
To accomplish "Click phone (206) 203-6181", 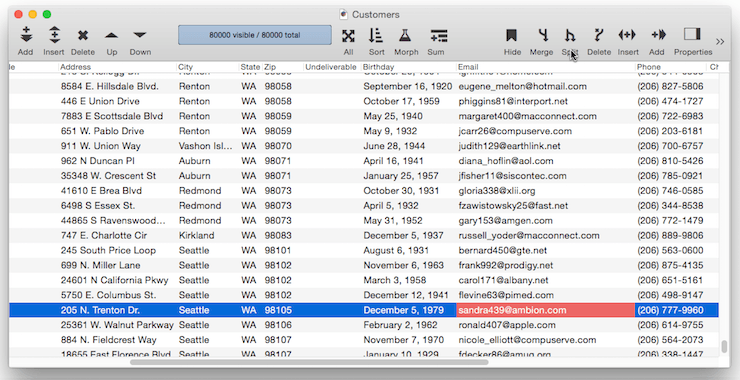I will pos(670,131).
